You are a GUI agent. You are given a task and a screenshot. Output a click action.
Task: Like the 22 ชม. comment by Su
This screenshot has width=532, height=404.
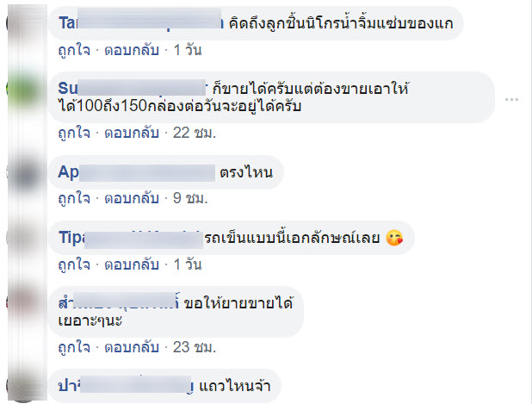tap(74, 133)
